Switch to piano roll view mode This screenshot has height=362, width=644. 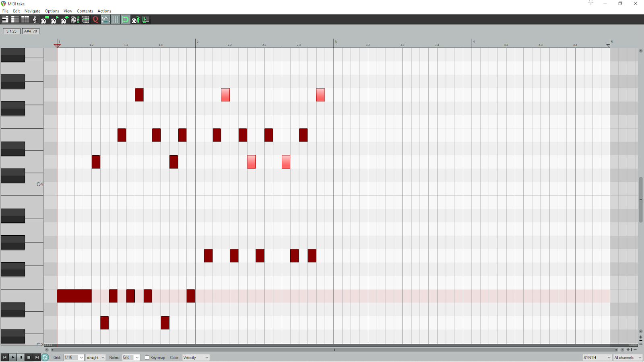5,19
